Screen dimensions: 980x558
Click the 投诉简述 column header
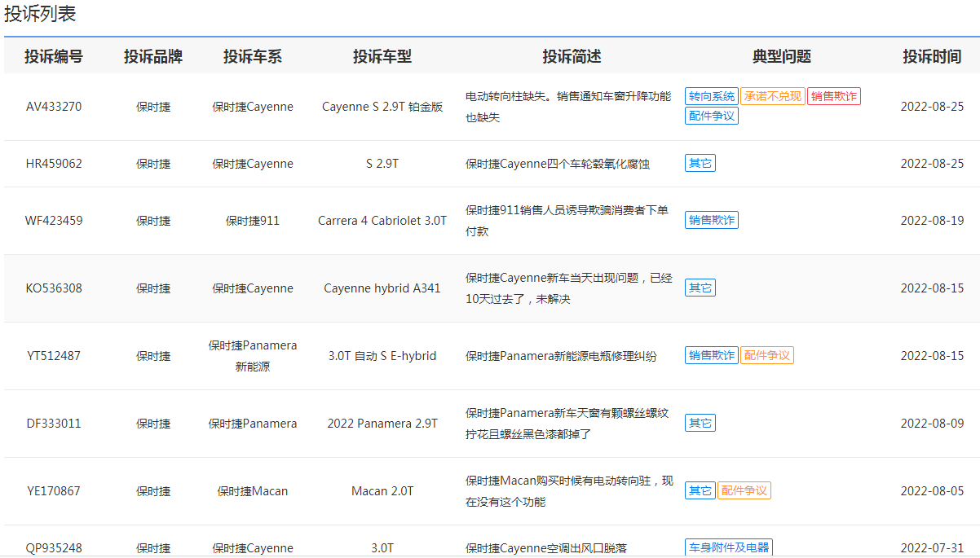pyautogui.click(x=572, y=56)
